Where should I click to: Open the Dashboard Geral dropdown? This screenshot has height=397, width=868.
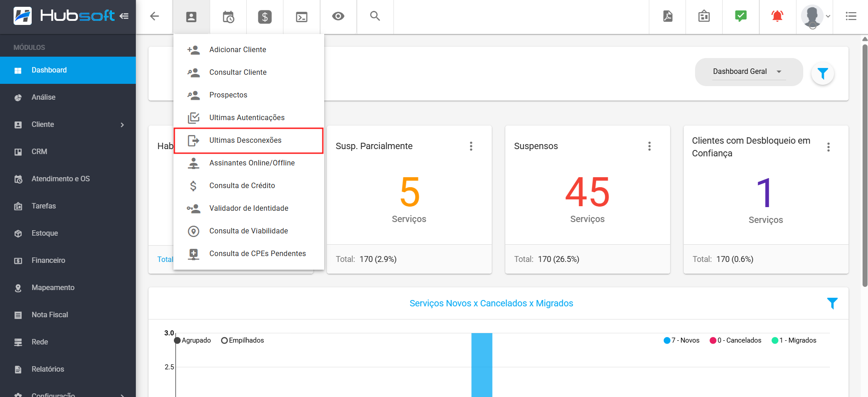748,72
